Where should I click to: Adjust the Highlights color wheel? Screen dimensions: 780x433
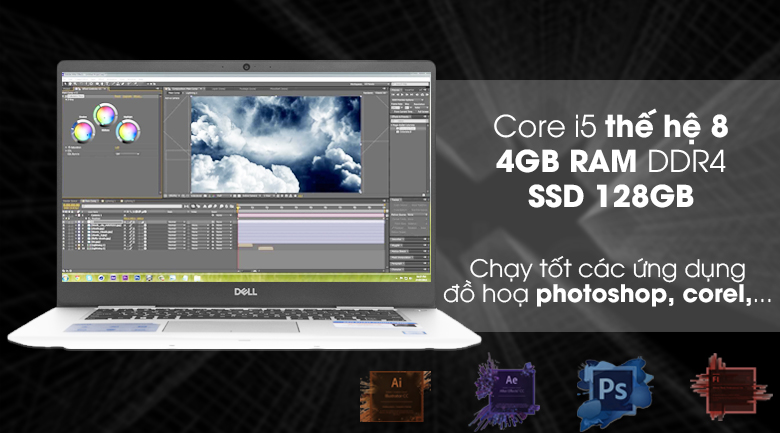(127, 132)
